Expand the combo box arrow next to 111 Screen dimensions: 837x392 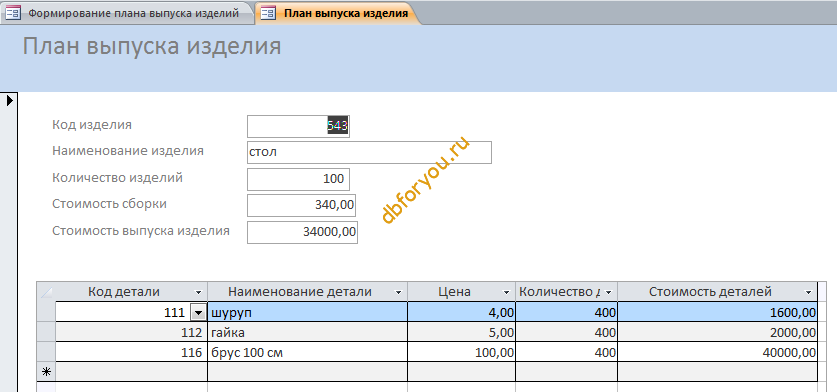tap(198, 312)
